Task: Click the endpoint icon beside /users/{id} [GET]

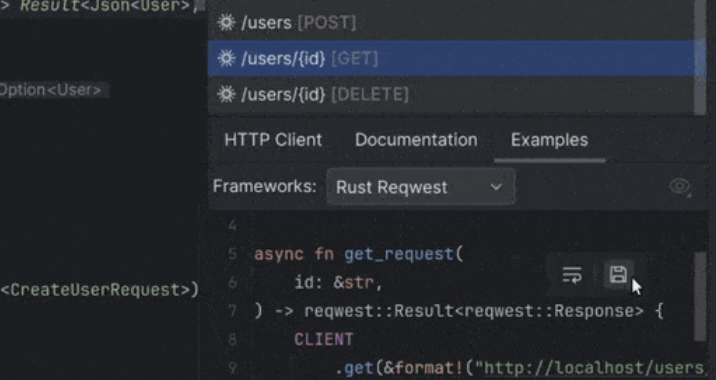Action: 226,58
